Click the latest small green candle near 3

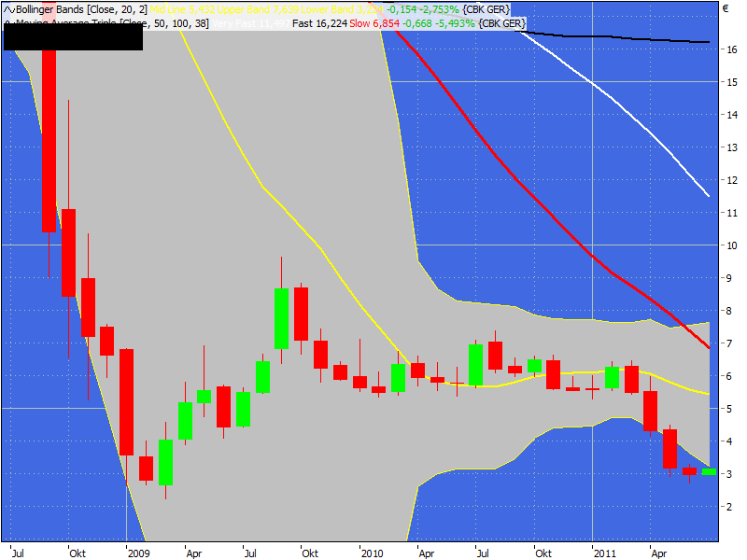tap(709, 472)
